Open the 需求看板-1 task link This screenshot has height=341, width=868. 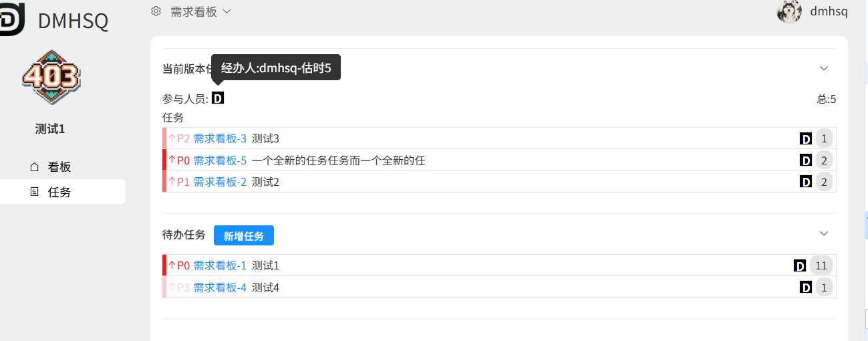220,265
